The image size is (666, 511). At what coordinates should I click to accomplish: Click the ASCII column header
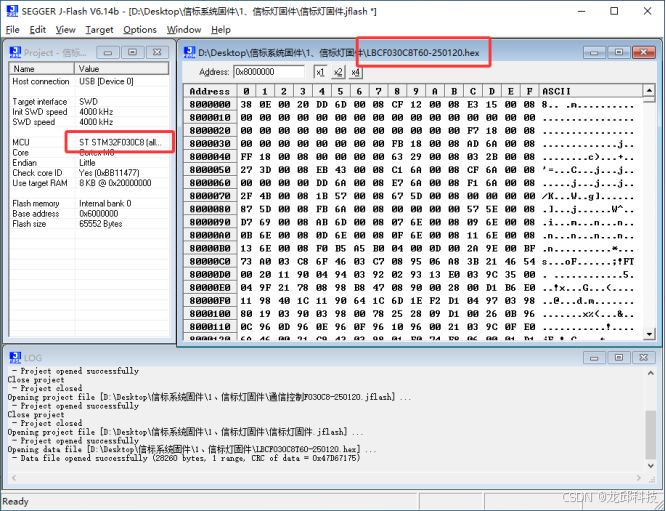tap(591, 91)
